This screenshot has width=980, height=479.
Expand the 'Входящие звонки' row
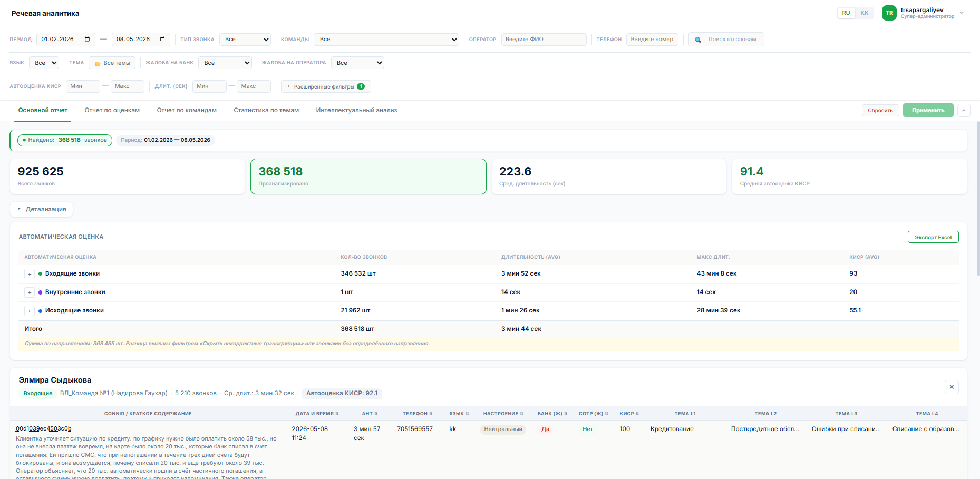(x=30, y=274)
